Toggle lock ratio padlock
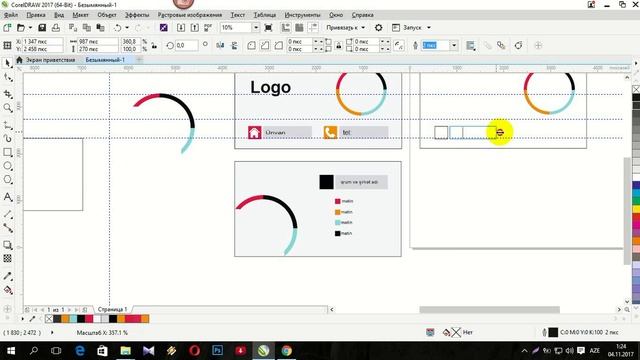The image size is (640, 360). point(154,45)
